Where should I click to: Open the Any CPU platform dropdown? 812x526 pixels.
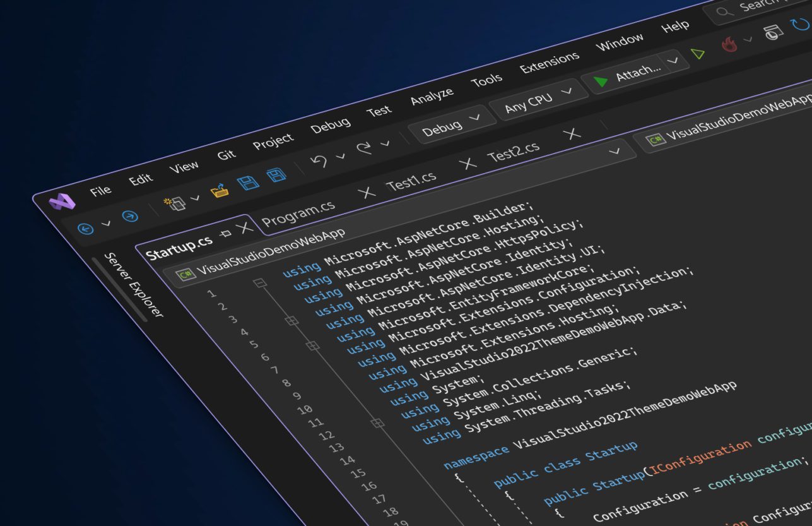click(x=538, y=99)
